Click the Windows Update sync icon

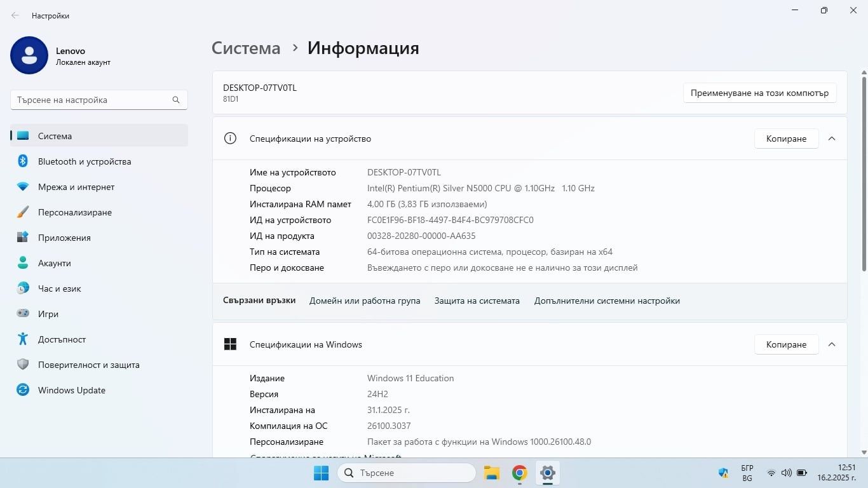click(23, 390)
